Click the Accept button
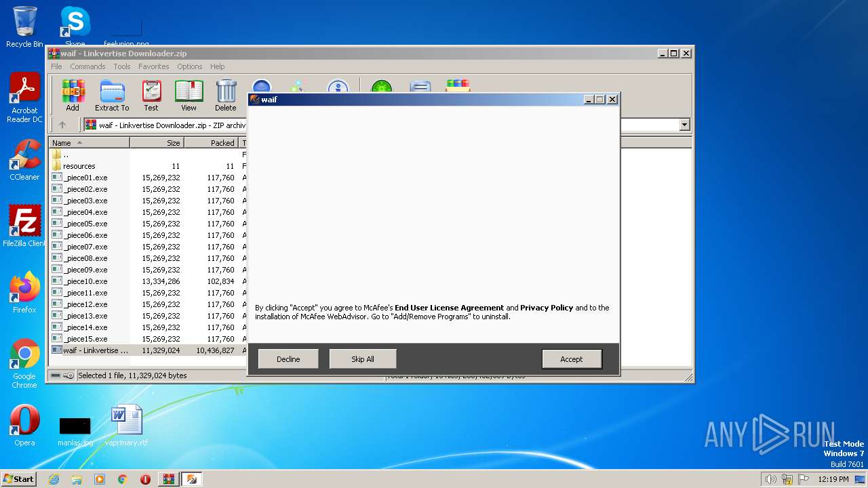Screen dimensions: 868x488 [572, 359]
